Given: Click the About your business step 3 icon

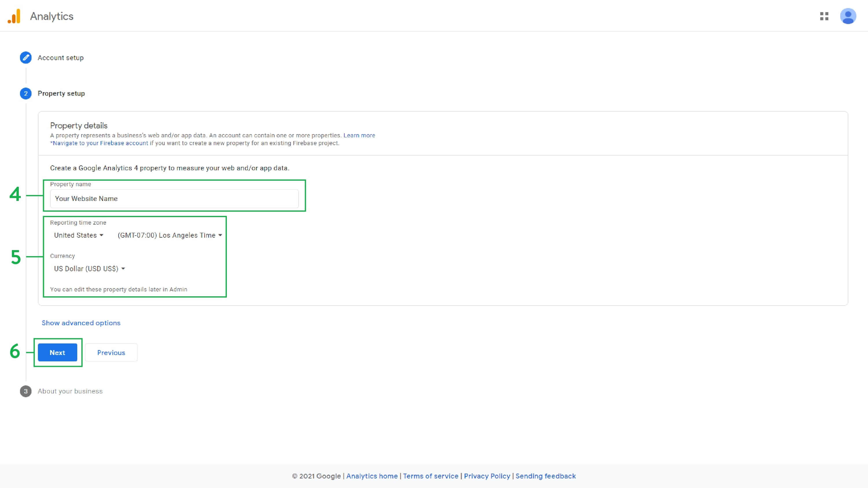Looking at the screenshot, I should pyautogui.click(x=26, y=391).
